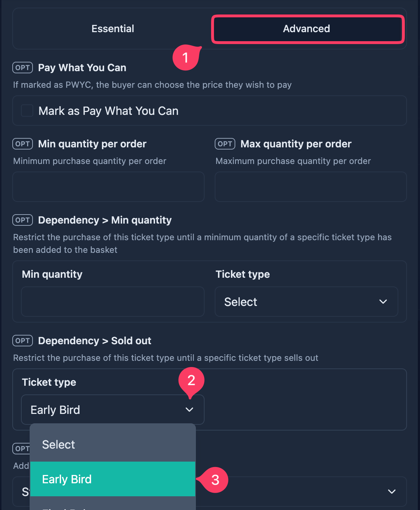Tick the Mark as Pay What You Can checkbox

pyautogui.click(x=27, y=111)
